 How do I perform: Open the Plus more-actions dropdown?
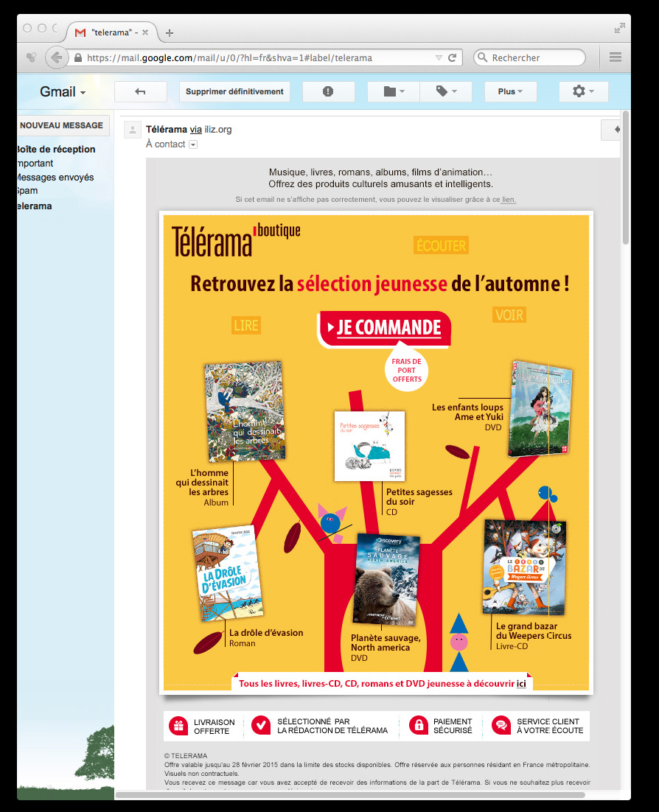[x=510, y=91]
